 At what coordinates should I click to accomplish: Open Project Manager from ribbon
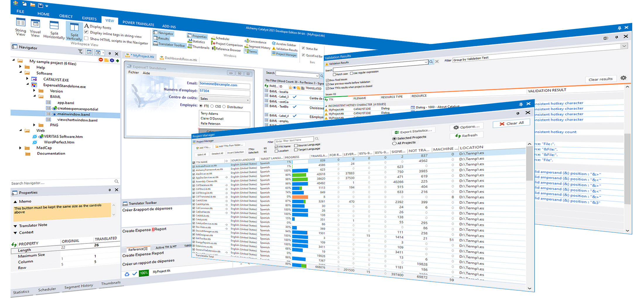(x=284, y=54)
